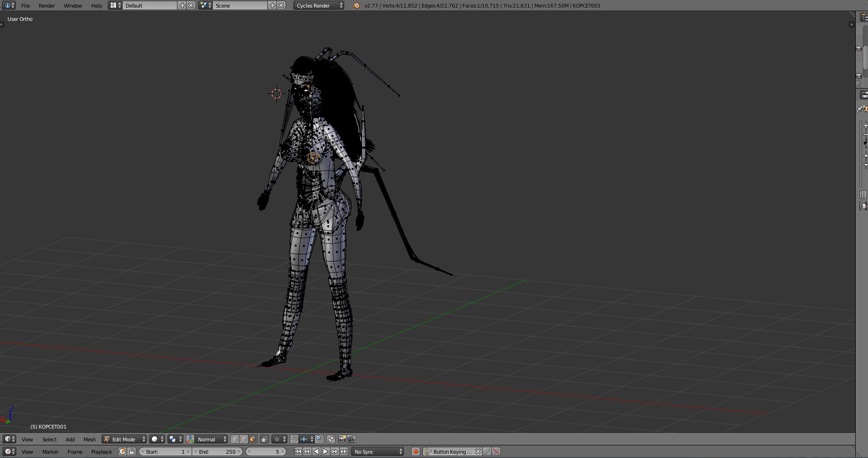
Task: Select edge select mode
Action: pos(244,439)
